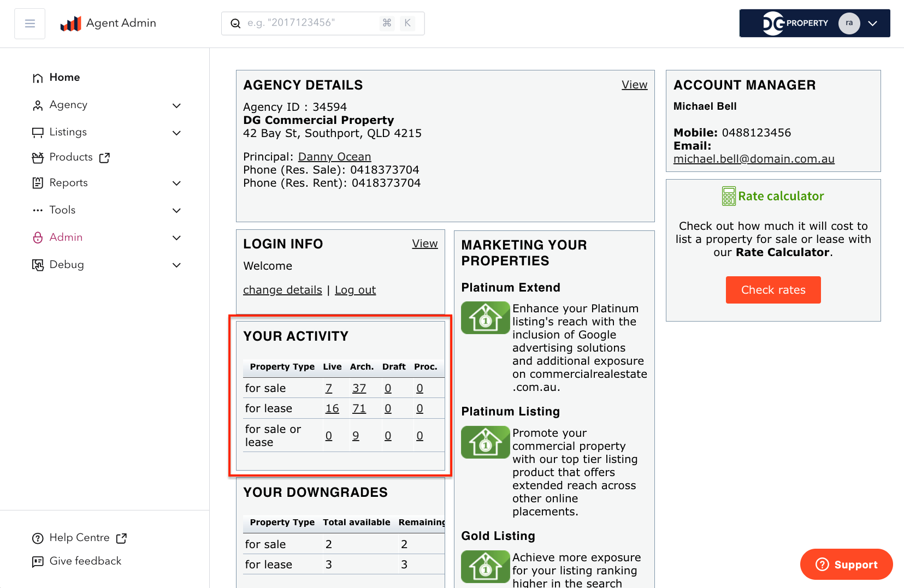This screenshot has height=588, width=904.
Task: View Login Info
Action: pos(424,243)
